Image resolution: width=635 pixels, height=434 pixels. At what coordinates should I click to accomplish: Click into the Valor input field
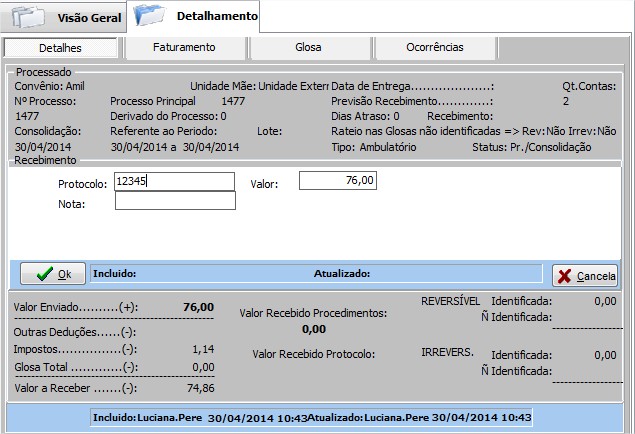337,181
